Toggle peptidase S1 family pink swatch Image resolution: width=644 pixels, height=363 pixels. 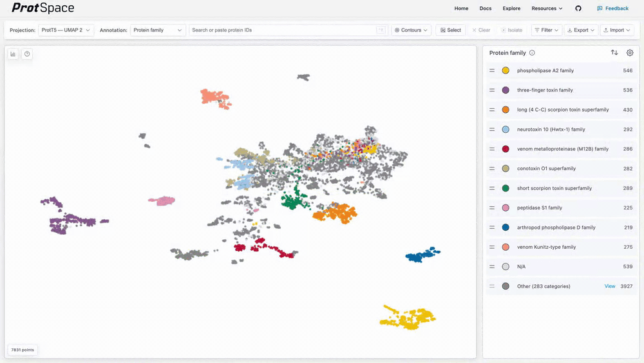pyautogui.click(x=506, y=208)
